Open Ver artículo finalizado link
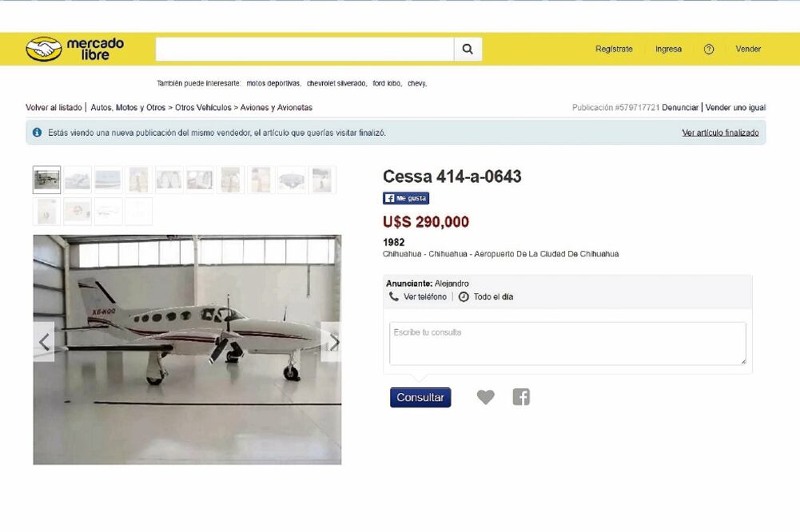800x532 pixels. click(x=720, y=133)
